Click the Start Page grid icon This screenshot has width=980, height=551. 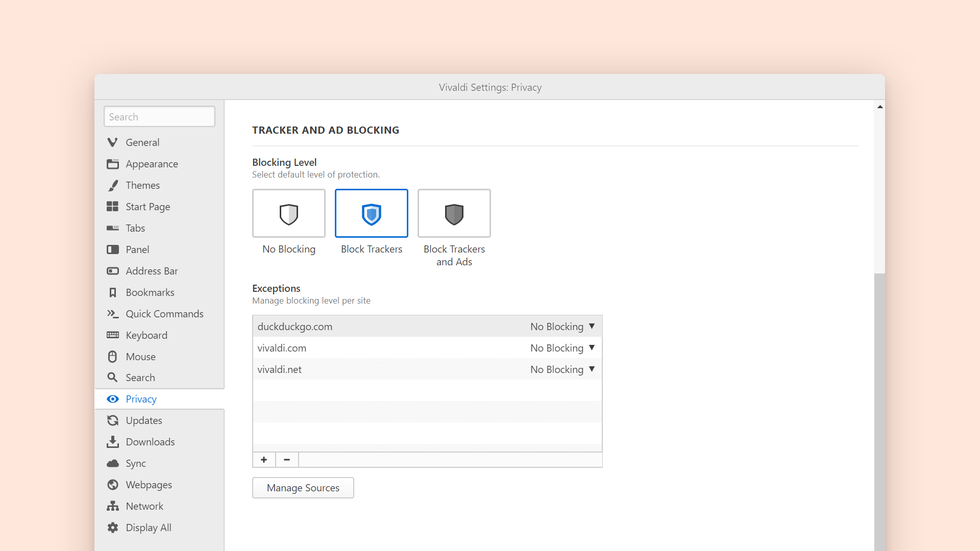[x=113, y=207]
